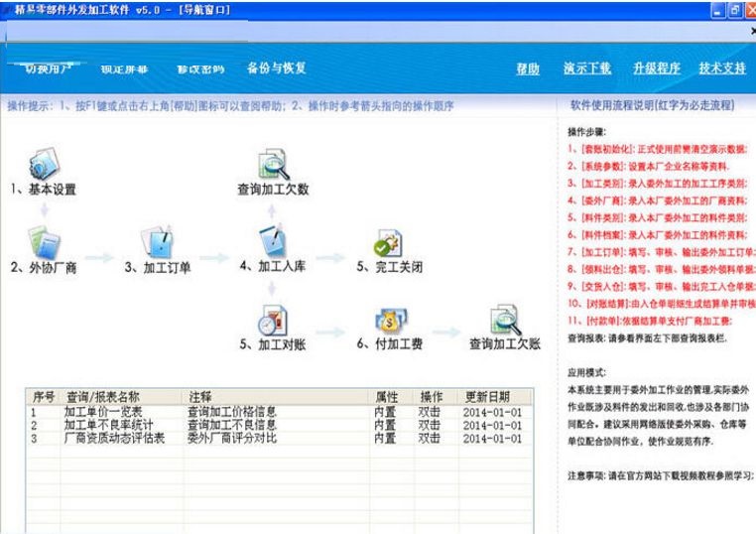
Task: Click the 查询加工不良信息 note cell
Action: (x=232, y=425)
